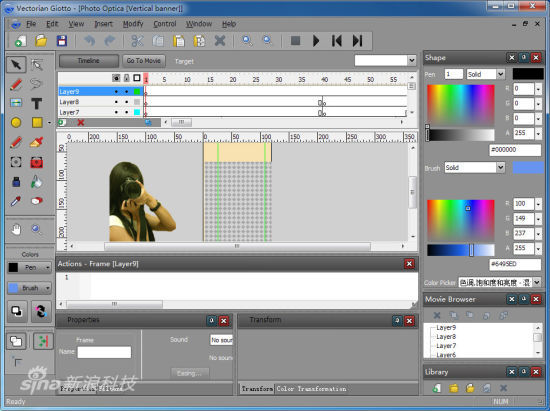Toggle visibility dot for Layer9
This screenshot has width=550, height=411.
pos(116,92)
